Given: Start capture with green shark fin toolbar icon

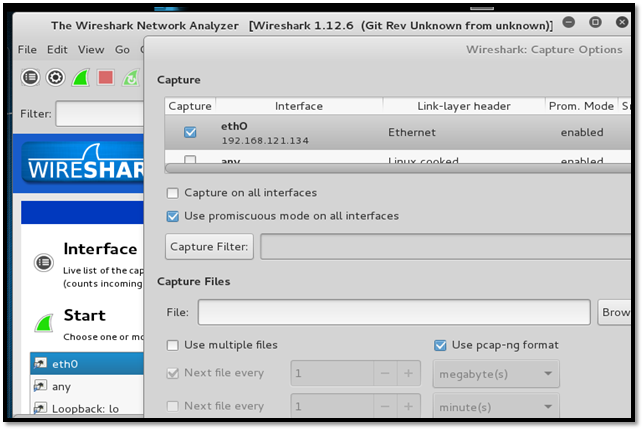Looking at the screenshot, I should tap(81, 77).
